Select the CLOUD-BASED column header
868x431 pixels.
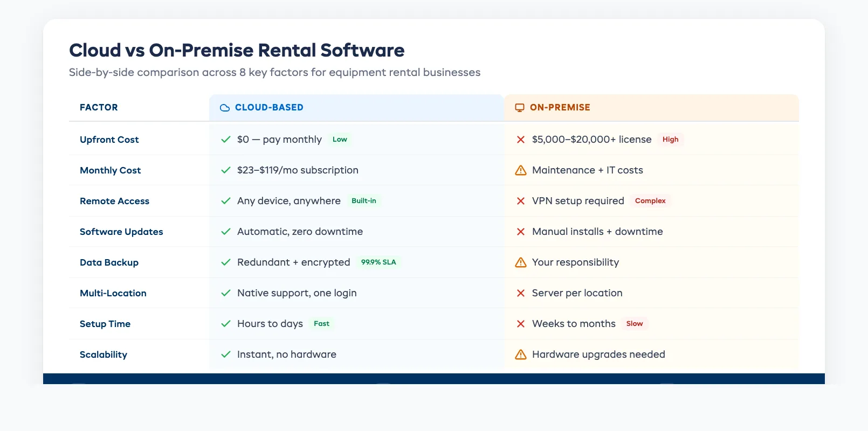pos(356,108)
